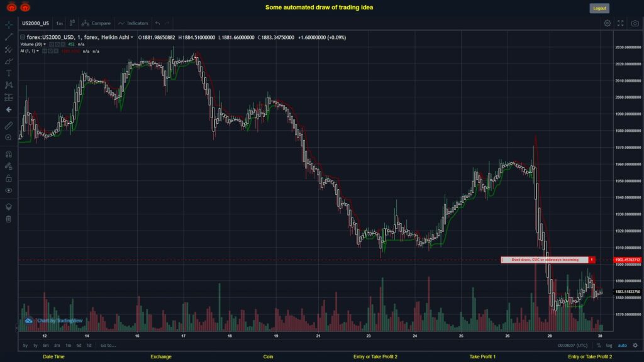Select the 3m time range
The width and height of the screenshot is (644, 362).
[x=57, y=346]
